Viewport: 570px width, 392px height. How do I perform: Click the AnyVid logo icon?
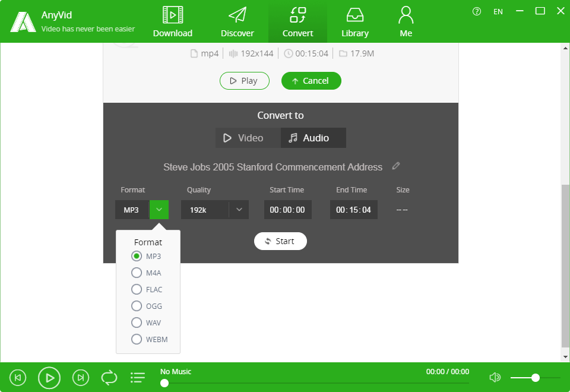[23, 22]
